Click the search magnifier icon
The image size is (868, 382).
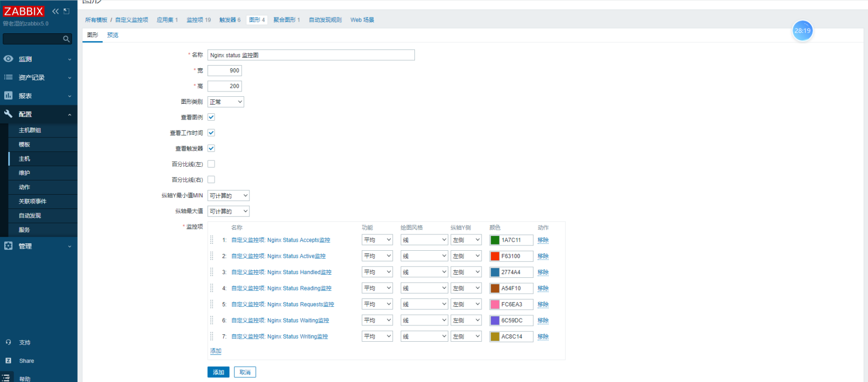[x=67, y=39]
